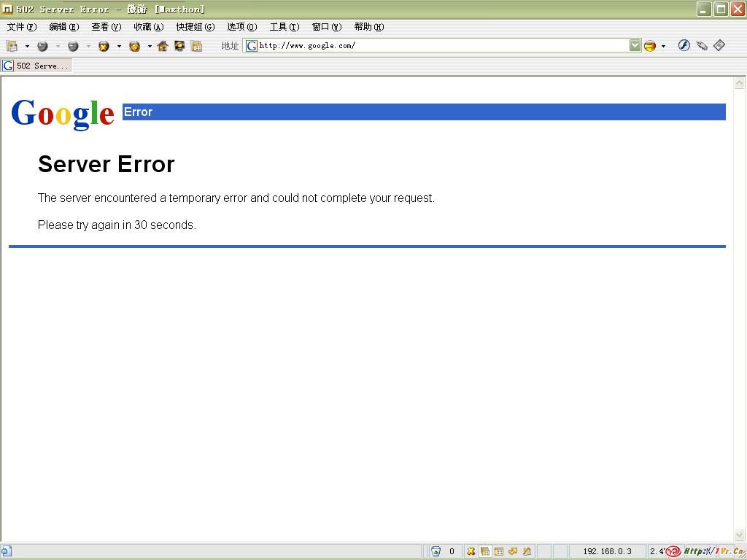The image size is (747, 560).
Task: Open the 工具(T) menu
Action: point(284,27)
